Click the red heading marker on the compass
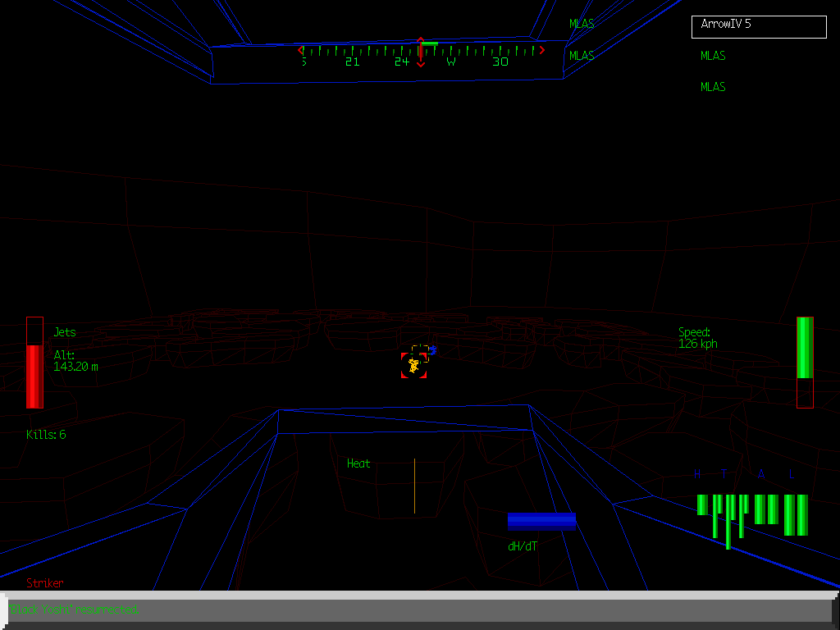The image size is (840, 630). click(421, 52)
